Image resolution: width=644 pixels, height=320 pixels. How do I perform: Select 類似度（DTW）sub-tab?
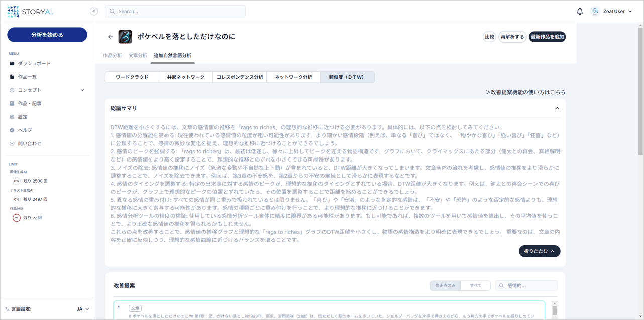coord(347,77)
